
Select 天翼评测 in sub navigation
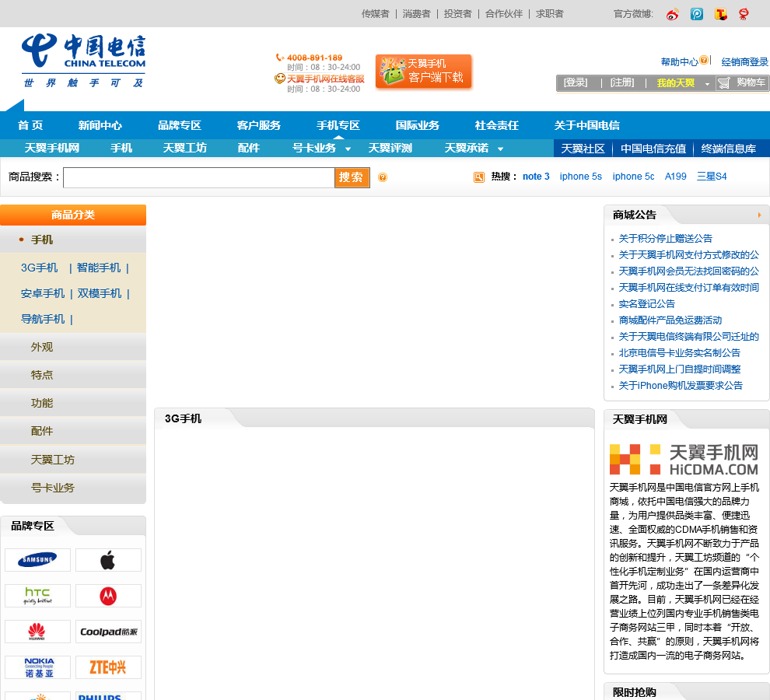pos(390,148)
